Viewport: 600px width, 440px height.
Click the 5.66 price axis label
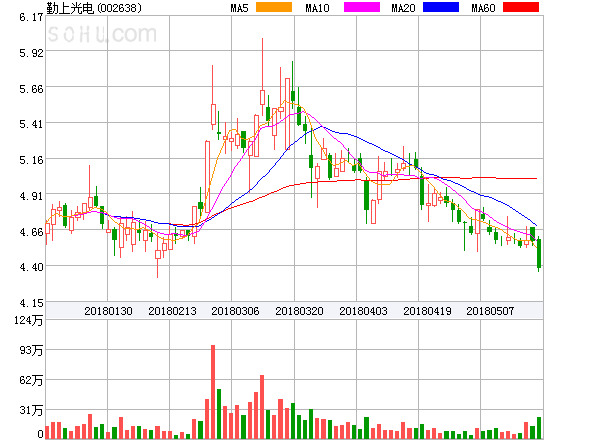[31, 89]
